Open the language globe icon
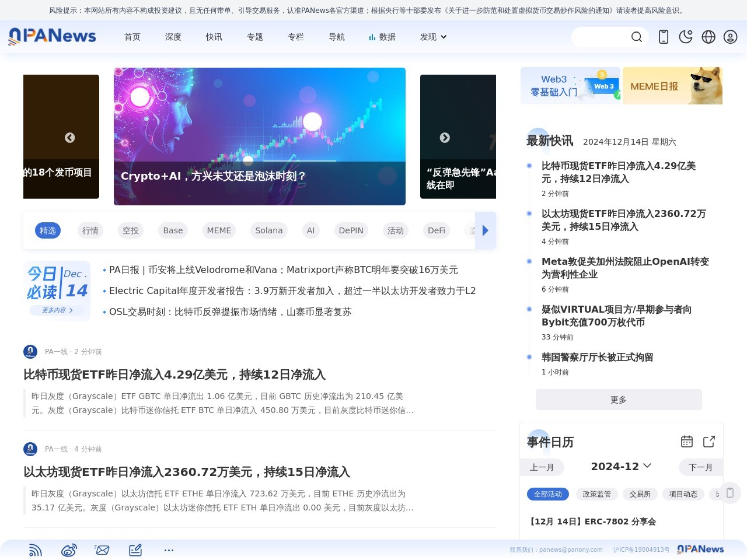Screen dimensions: 747x560 (x=708, y=37)
